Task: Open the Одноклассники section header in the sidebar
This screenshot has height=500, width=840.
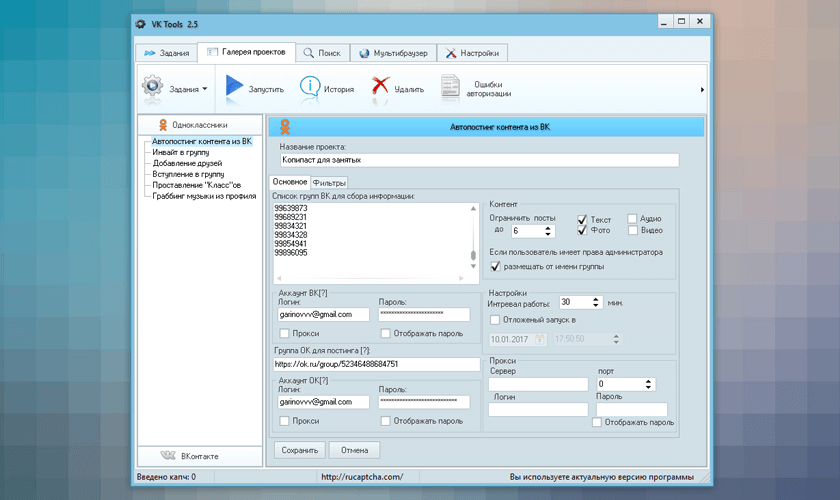Action: (200, 125)
